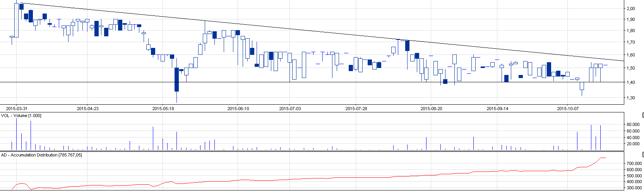Select the AD - Accumulation Distribution label
644x192 pixels.
(x=41, y=155)
